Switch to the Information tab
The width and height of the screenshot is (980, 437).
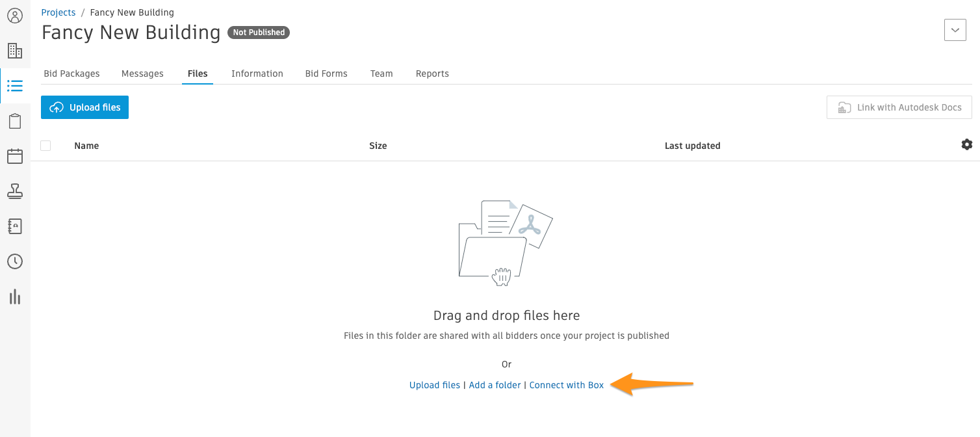tap(257, 73)
